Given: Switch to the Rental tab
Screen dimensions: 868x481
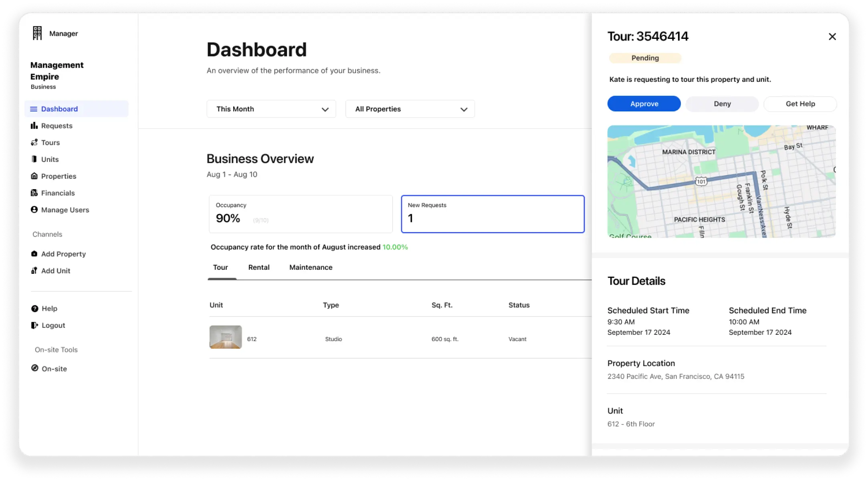Looking at the screenshot, I should click(258, 267).
